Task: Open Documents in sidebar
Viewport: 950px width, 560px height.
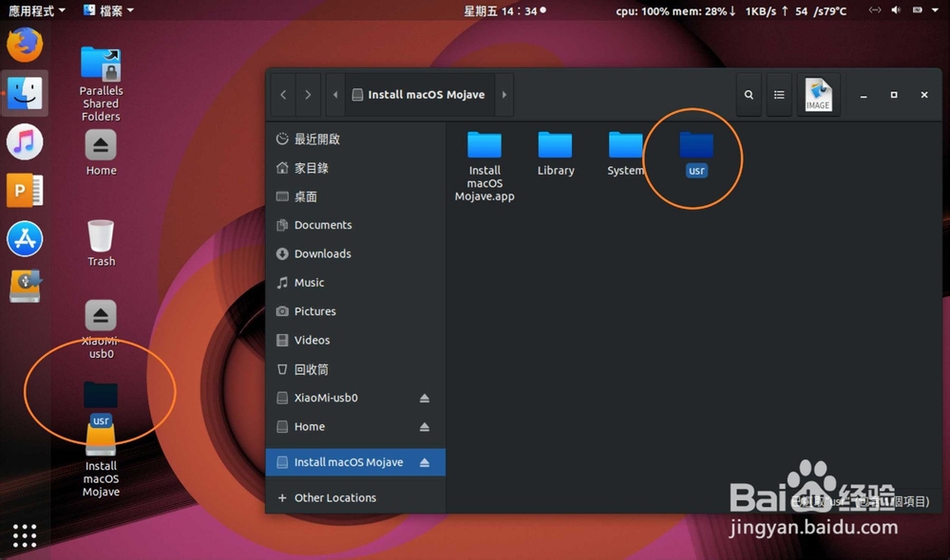Action: point(355,225)
